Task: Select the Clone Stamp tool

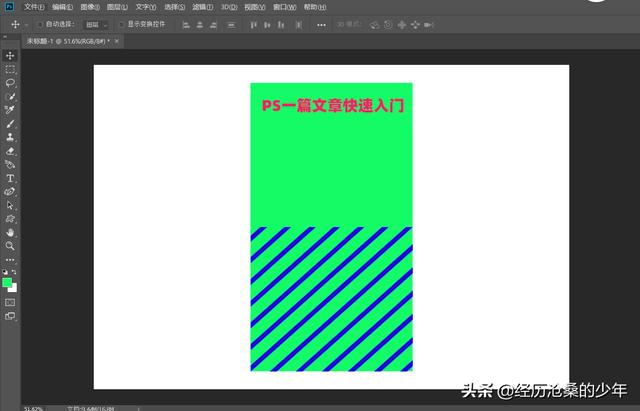Action: (x=10, y=137)
